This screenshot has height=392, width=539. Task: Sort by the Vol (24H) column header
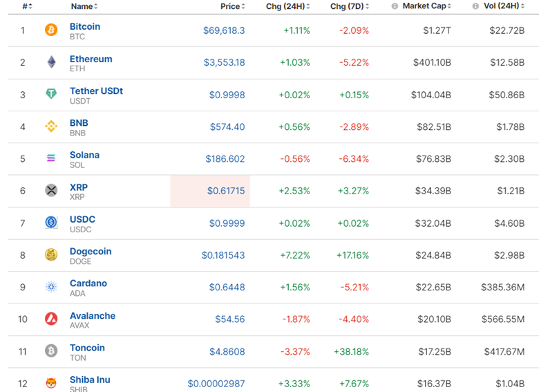click(504, 6)
